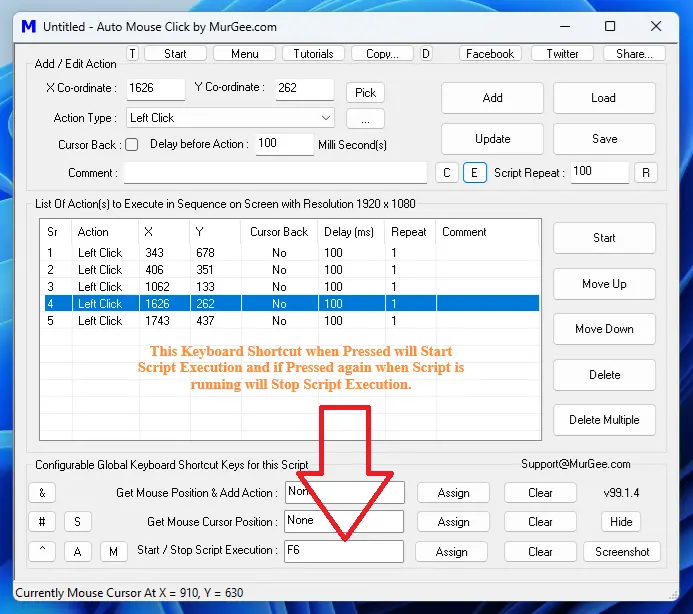Click the Delete Multiple button
The image size is (693, 614).
pos(604,420)
